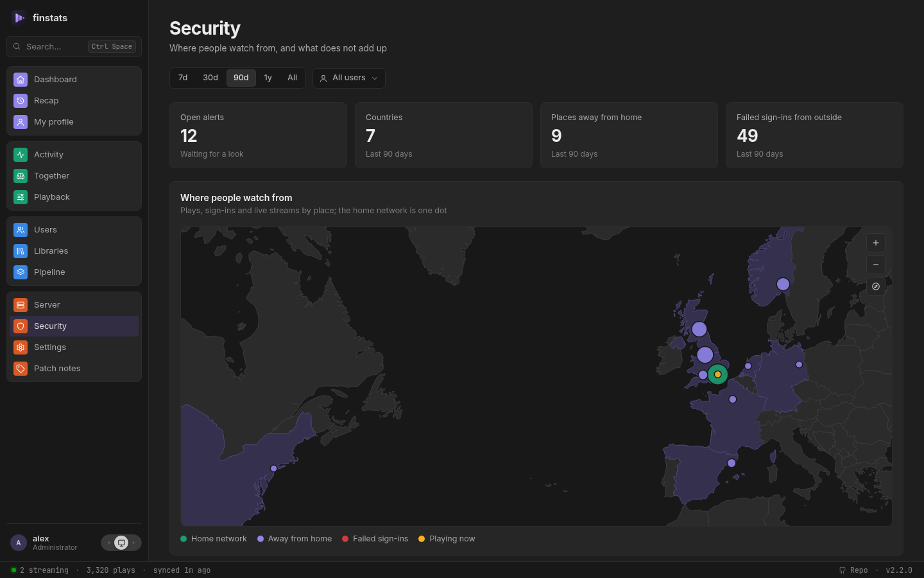The height and width of the screenshot is (578, 924).
Task: Click the finstats logo
Action: [19, 18]
